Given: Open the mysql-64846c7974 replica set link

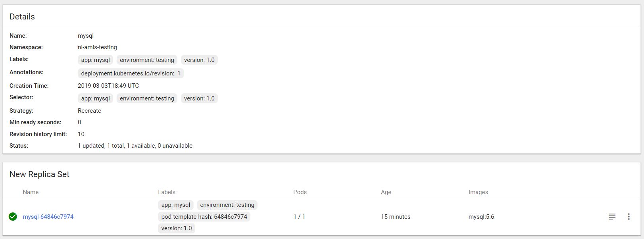Looking at the screenshot, I should tap(48, 217).
